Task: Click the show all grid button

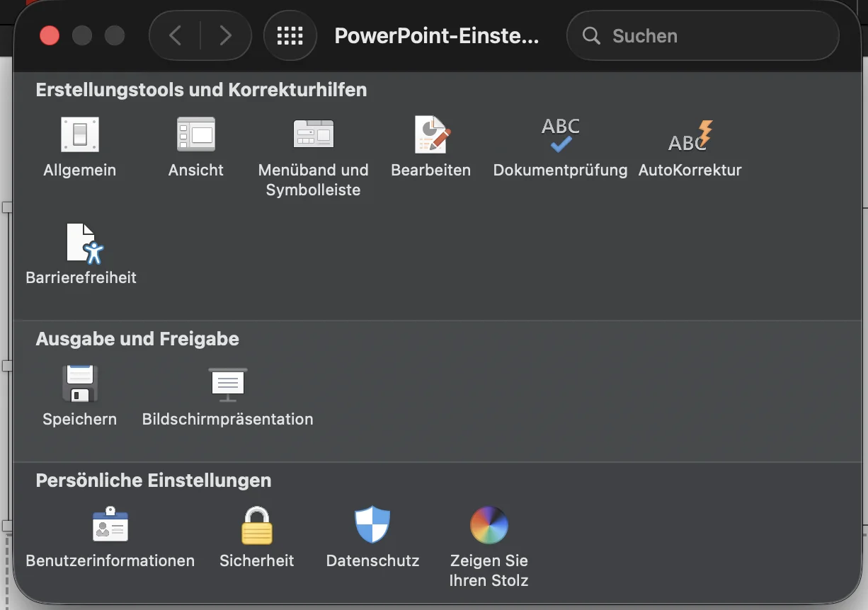Action: (x=290, y=35)
